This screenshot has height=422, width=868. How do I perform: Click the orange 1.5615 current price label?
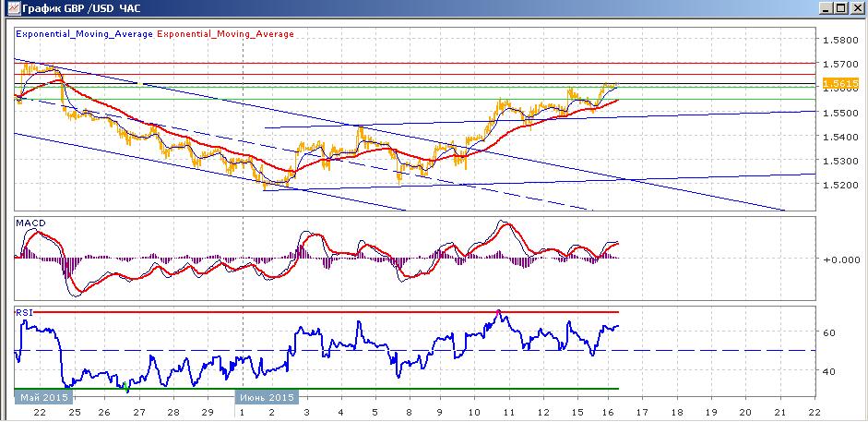click(841, 84)
